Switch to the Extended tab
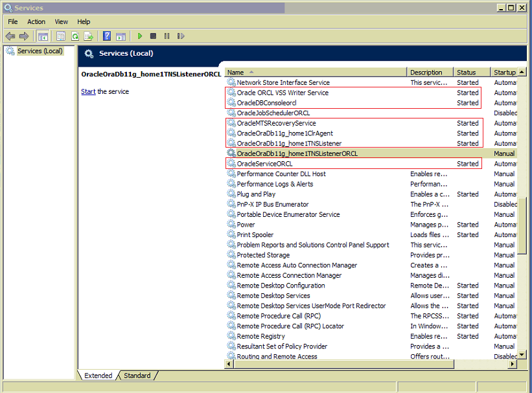 click(98, 376)
